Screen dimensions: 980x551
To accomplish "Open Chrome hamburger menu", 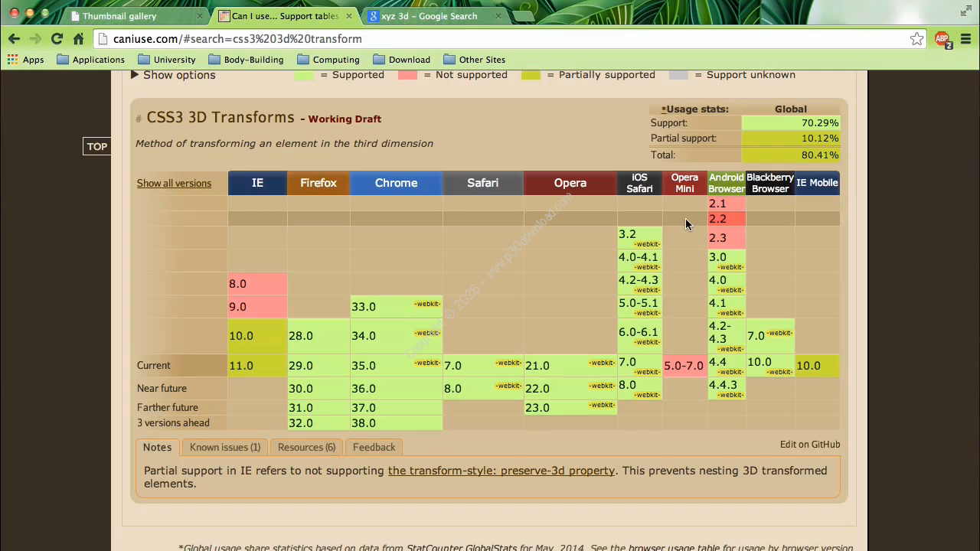I will click(x=965, y=39).
